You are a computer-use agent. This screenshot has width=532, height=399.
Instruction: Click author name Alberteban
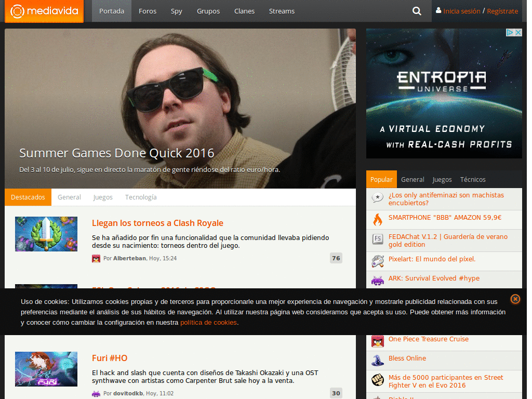click(129, 258)
